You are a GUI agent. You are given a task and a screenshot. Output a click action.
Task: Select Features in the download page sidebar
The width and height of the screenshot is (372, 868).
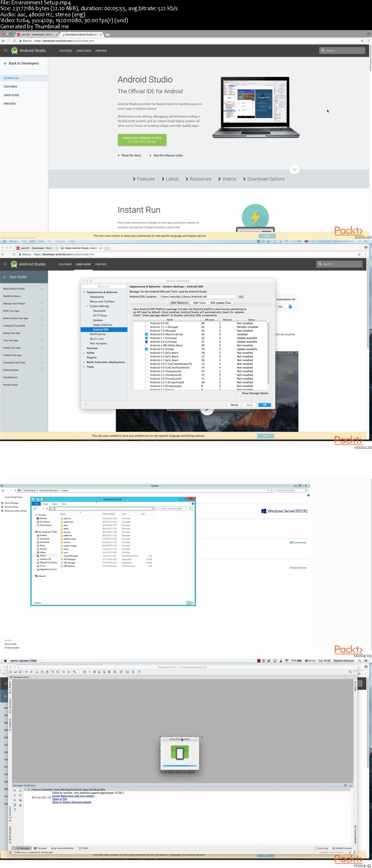click(11, 87)
